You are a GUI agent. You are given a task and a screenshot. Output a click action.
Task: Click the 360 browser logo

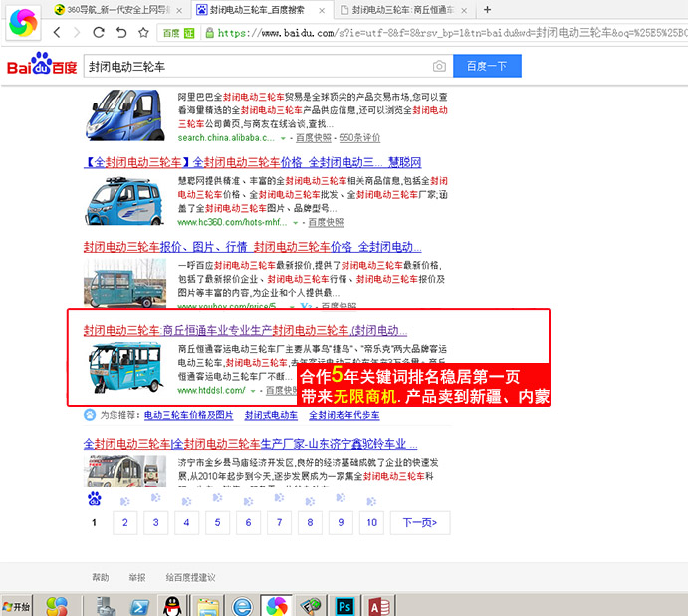click(x=23, y=22)
